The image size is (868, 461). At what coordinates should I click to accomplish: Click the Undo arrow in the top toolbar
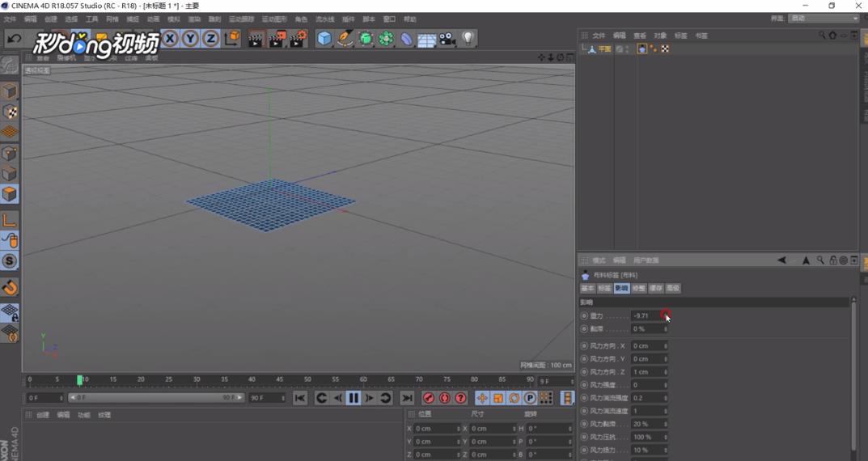15,38
